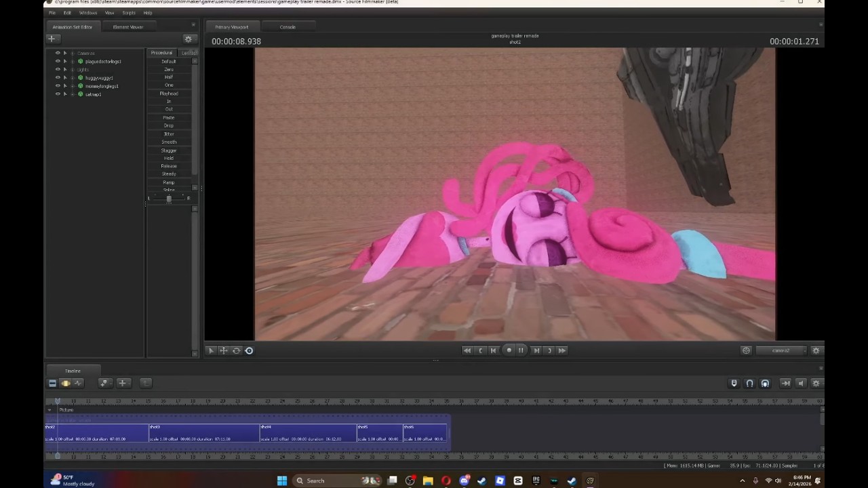Open timeline settings gear menu
Viewport: 868px width, 488px height.
pyautogui.click(x=816, y=384)
